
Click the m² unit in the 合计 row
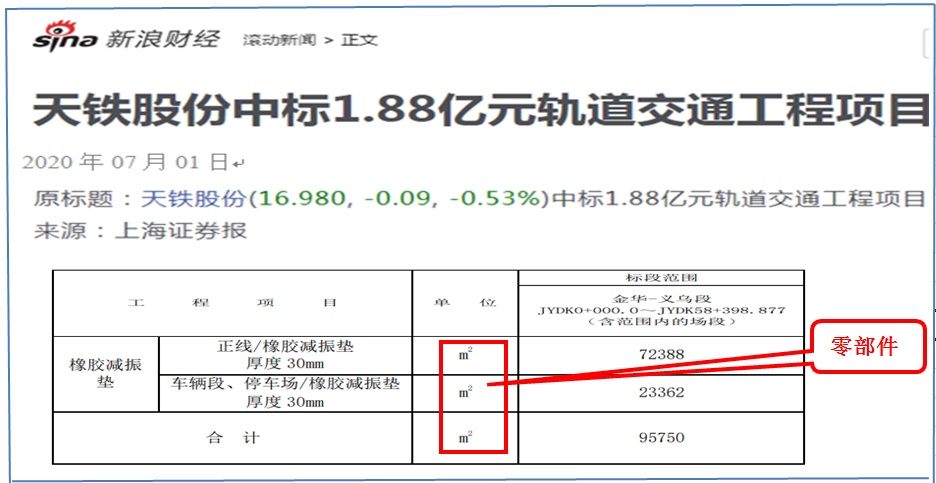465,438
